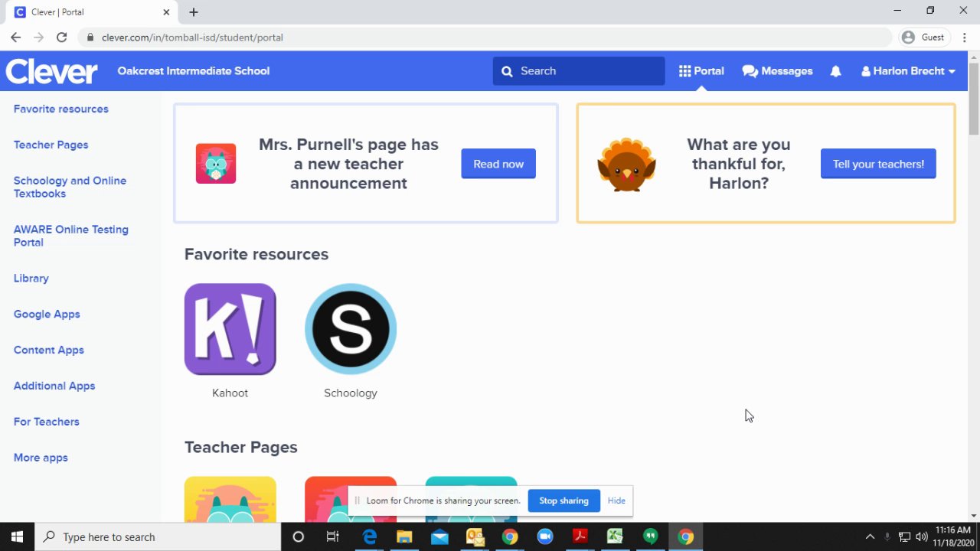Image resolution: width=980 pixels, height=551 pixels.
Task: Open the Portal tab
Action: coord(701,71)
